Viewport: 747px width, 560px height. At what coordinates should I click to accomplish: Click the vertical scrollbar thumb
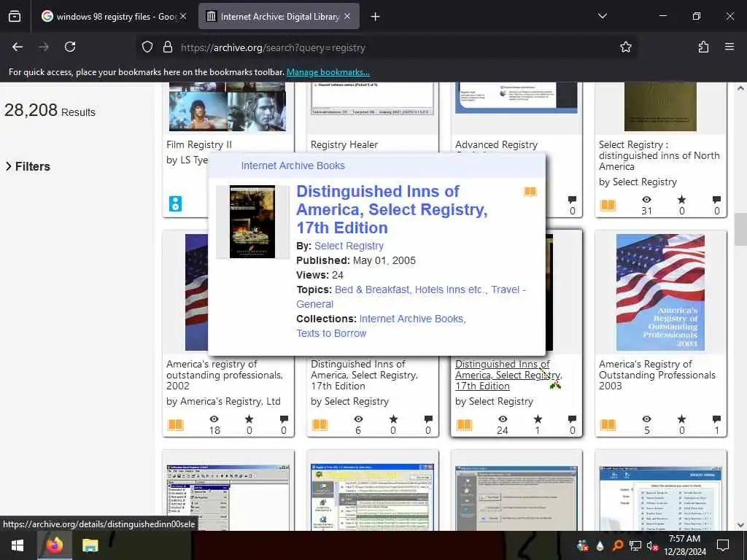click(741, 229)
